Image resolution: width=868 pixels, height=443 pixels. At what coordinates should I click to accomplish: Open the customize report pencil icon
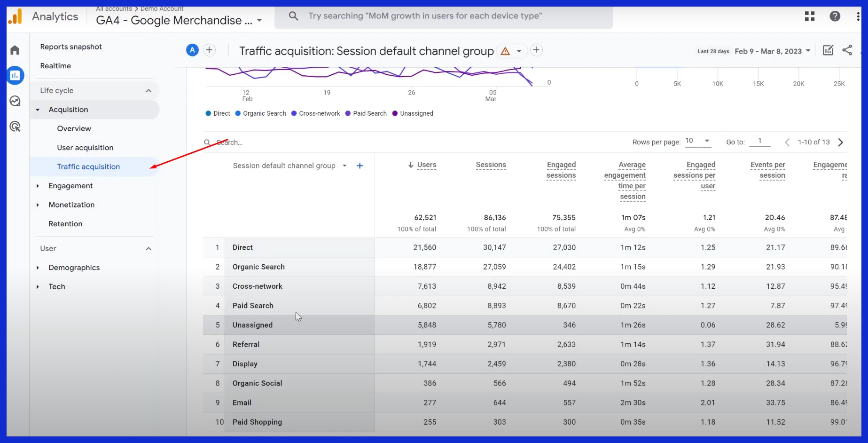(828, 50)
